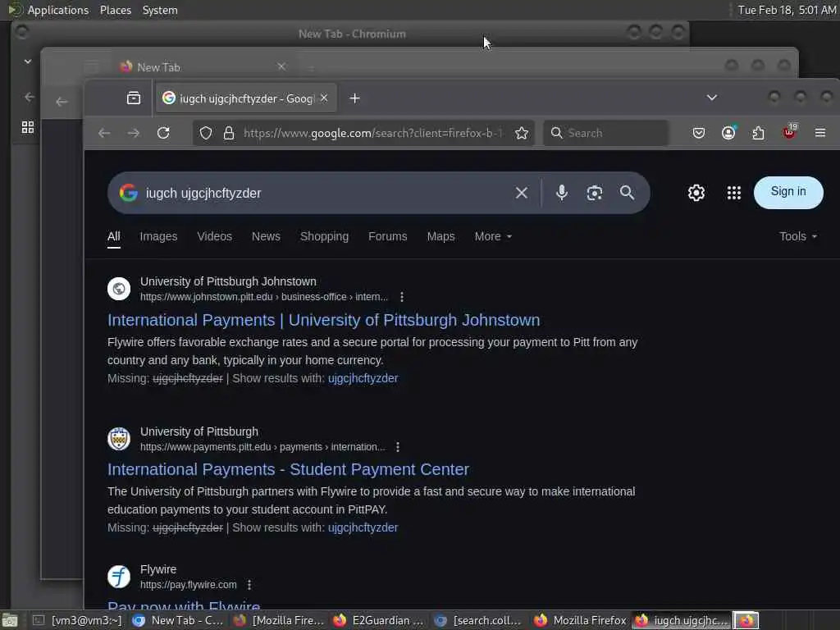
Task: Switch to the Shopping results tab
Action: pyautogui.click(x=324, y=236)
